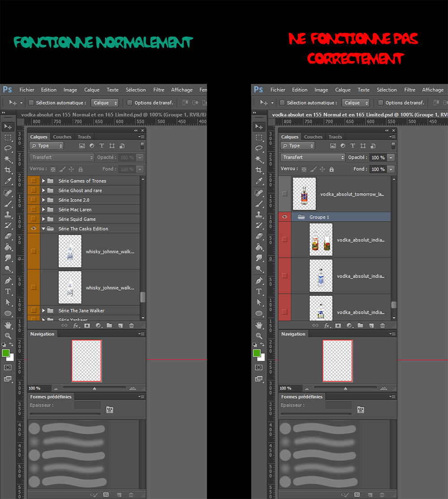Select the Groupe 1 layer group row

335,217
